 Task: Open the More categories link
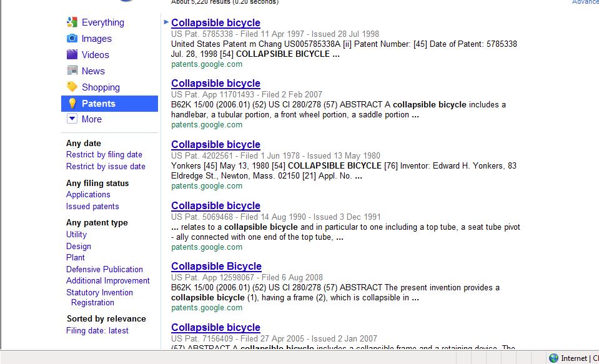pyautogui.click(x=92, y=119)
